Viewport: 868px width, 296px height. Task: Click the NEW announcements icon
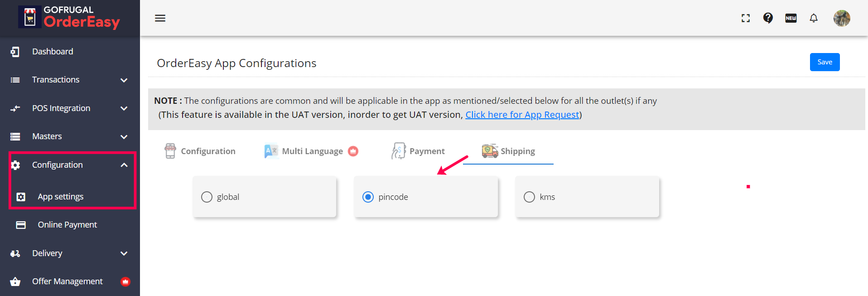791,18
